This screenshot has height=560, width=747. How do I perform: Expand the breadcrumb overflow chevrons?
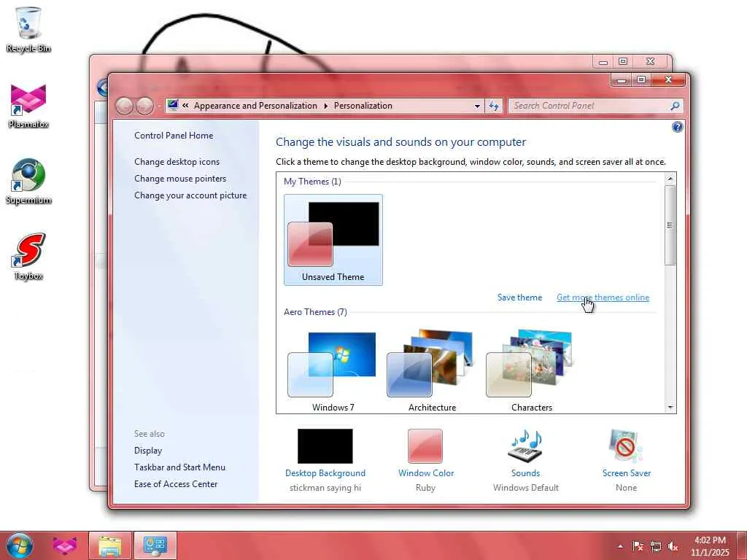click(x=185, y=106)
